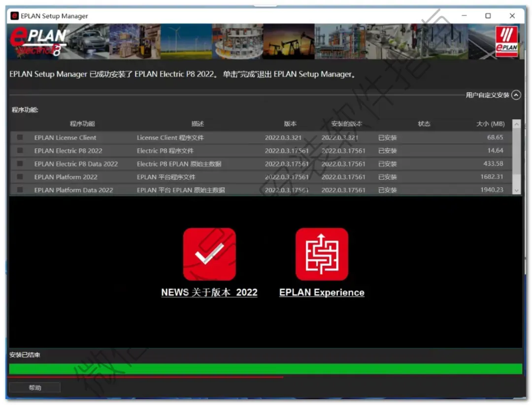Click the feature list scrollbar thumb

[x=516, y=152]
